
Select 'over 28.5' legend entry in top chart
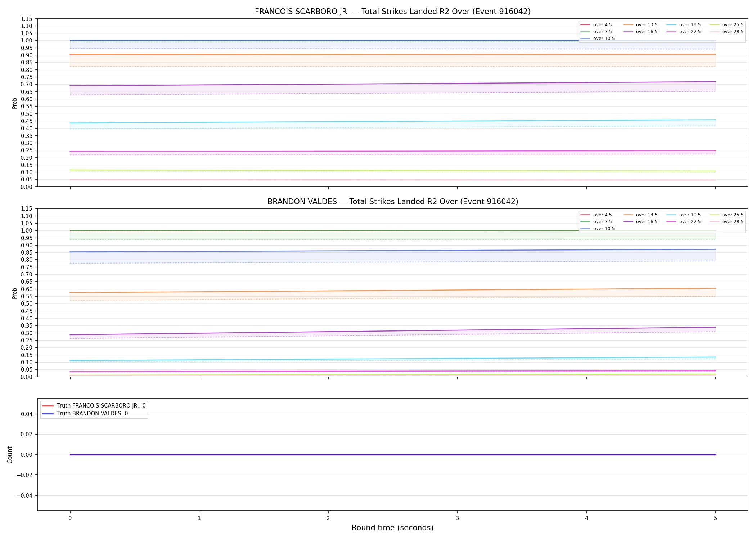[726, 32]
